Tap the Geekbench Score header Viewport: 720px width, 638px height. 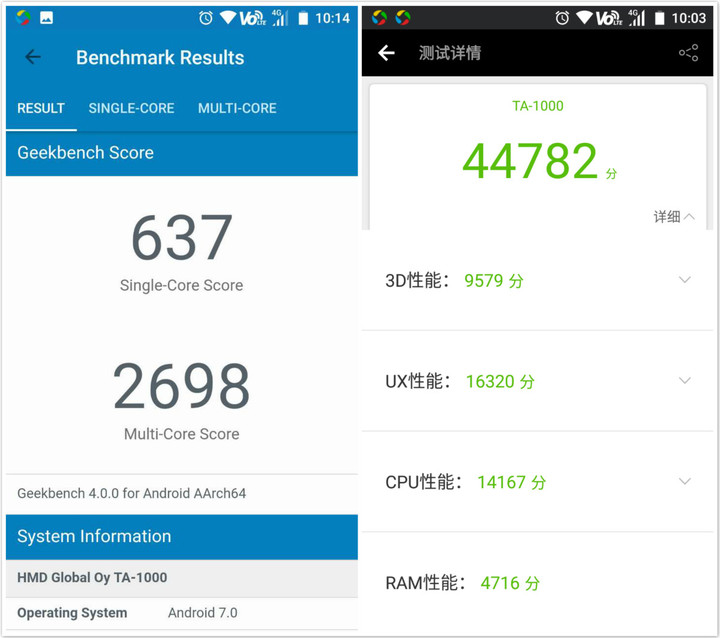click(182, 153)
